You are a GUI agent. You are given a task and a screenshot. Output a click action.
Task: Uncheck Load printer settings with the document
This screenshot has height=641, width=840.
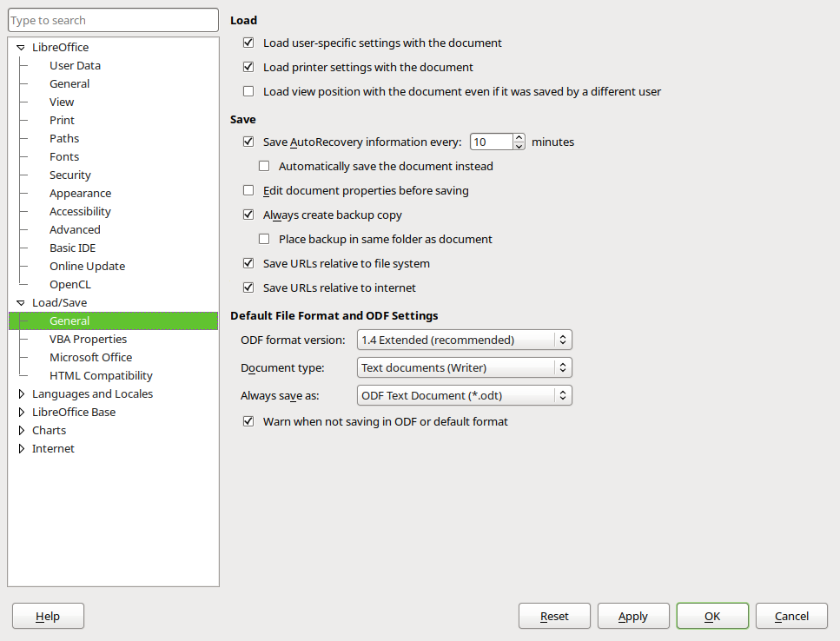248,67
